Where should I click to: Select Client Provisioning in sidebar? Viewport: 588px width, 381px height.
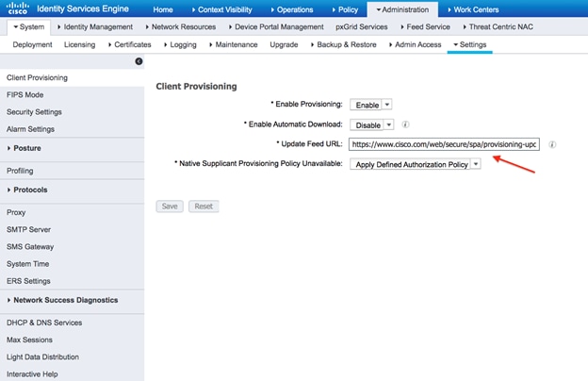coord(72,77)
